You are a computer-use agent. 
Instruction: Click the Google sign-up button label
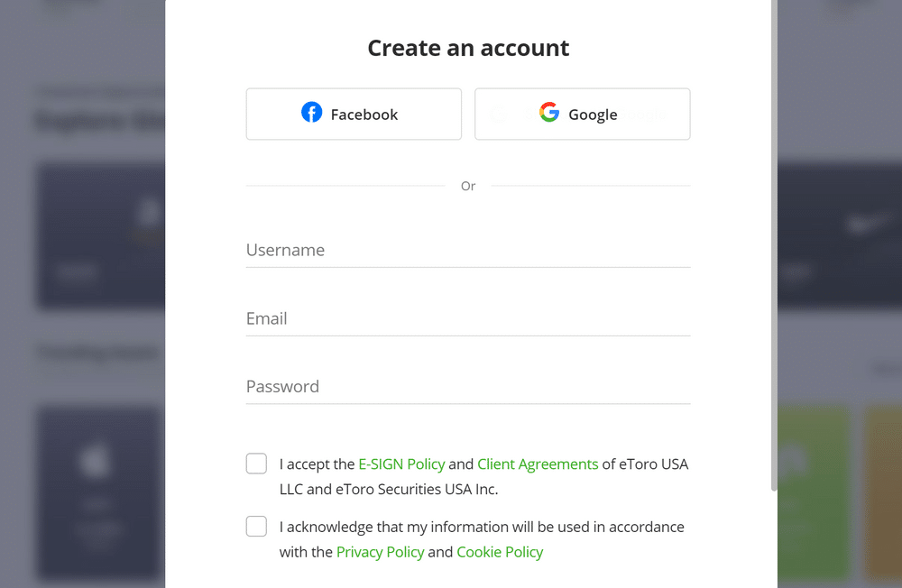pos(593,115)
